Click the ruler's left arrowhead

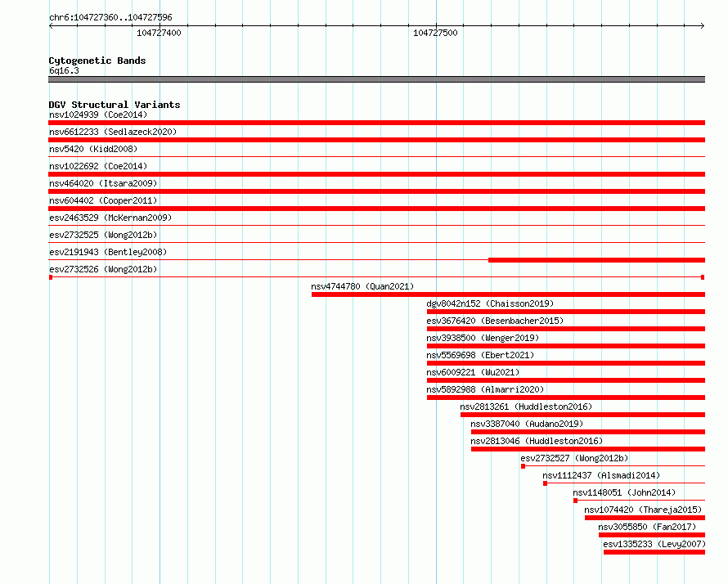coord(51,25)
